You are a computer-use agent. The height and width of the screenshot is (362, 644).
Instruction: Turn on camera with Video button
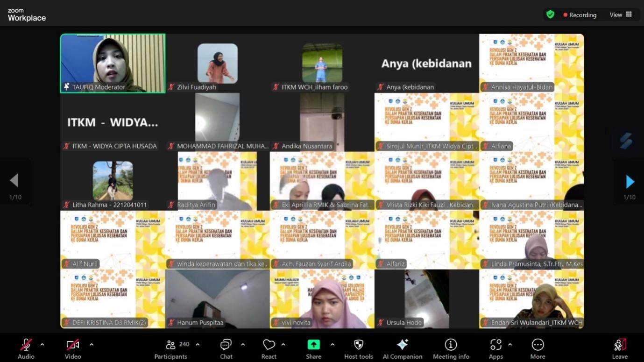[72, 348]
